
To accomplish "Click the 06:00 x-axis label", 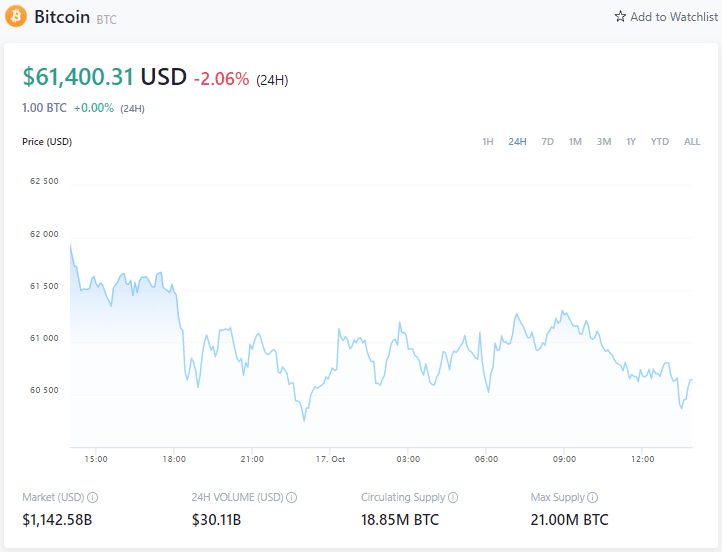I will click(x=486, y=459).
